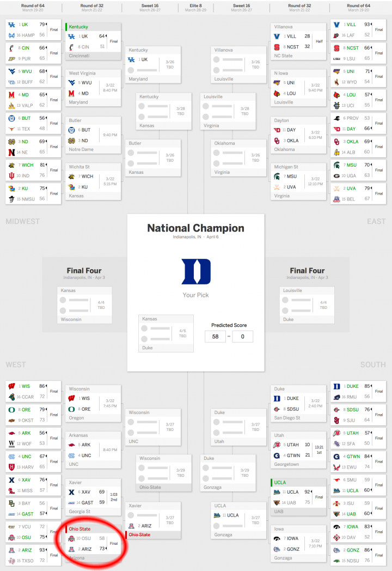
Task: Click the LSU logo beside 9 LSU
Action: click(337, 59)
